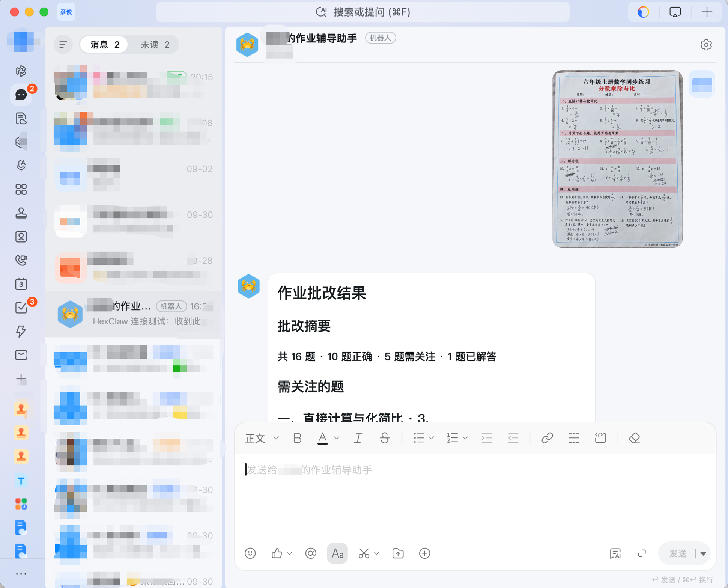The width and height of the screenshot is (728, 588).
Task: Toggle the Aa rich text formatting bar
Action: [x=337, y=553]
